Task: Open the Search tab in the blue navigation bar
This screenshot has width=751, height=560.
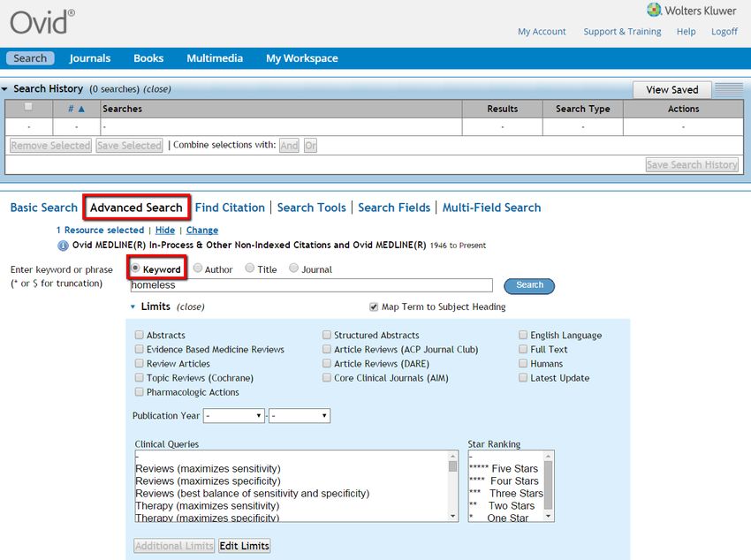Action: coord(30,58)
